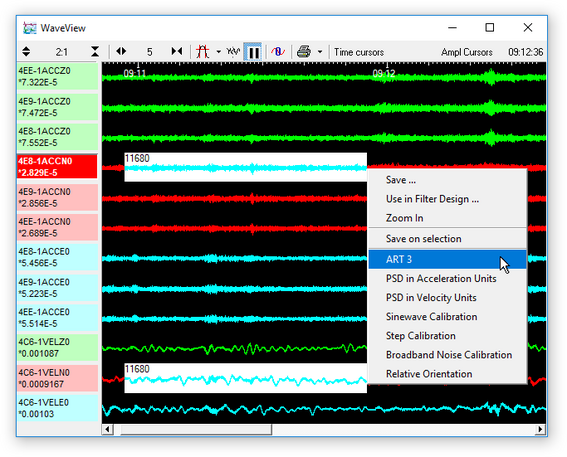
Task: Toggle Time cursors in toolbar
Action: pyautogui.click(x=359, y=52)
